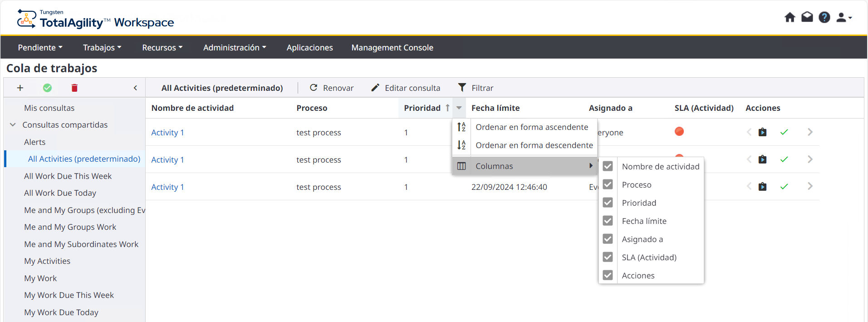The height and width of the screenshot is (322, 868).
Task: Click the green checkmark circle icon
Action: (47, 88)
